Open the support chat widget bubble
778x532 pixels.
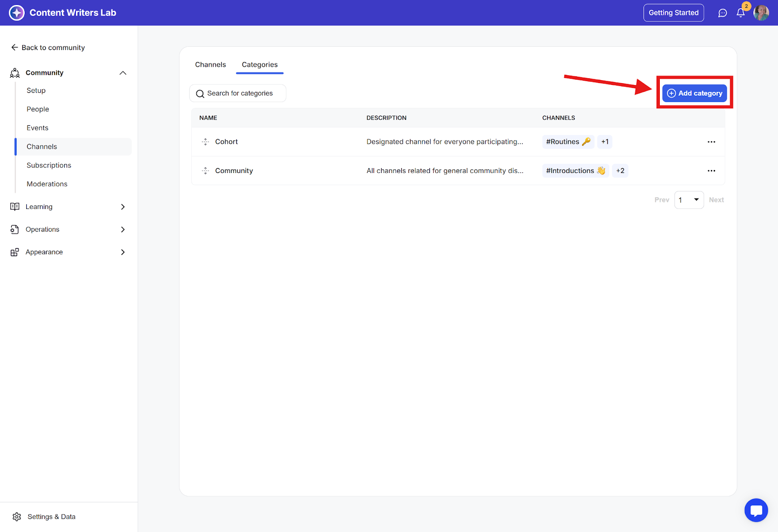pyautogui.click(x=756, y=510)
